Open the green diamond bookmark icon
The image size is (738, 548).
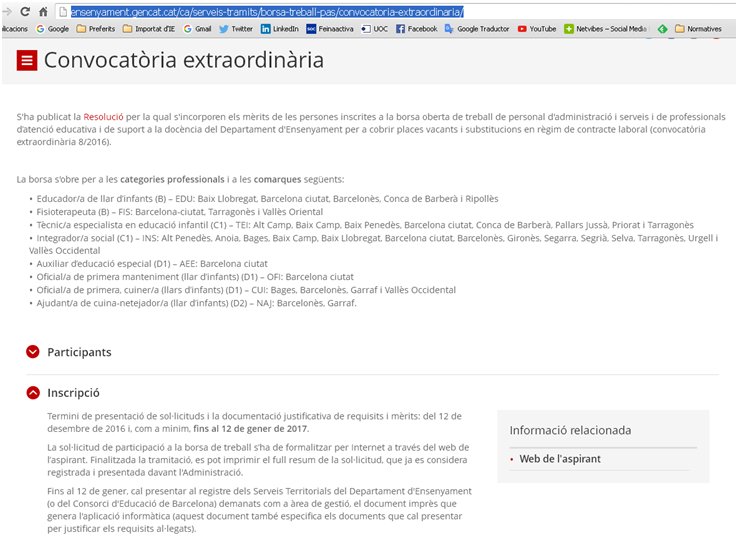coord(662,29)
